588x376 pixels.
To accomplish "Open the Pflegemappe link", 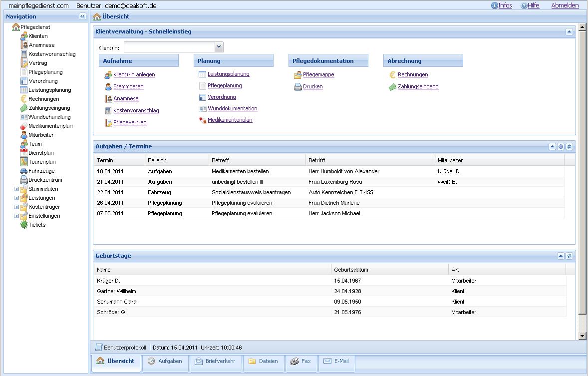I will tap(319, 75).
